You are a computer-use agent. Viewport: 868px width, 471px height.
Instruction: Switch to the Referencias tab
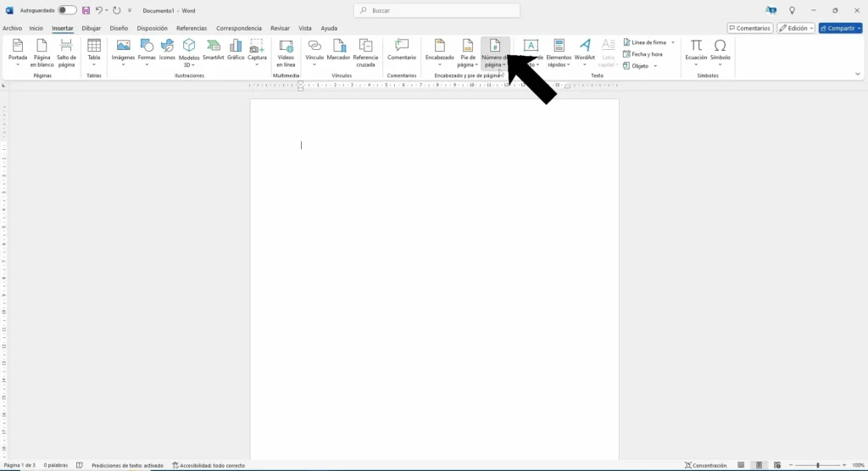(x=192, y=28)
